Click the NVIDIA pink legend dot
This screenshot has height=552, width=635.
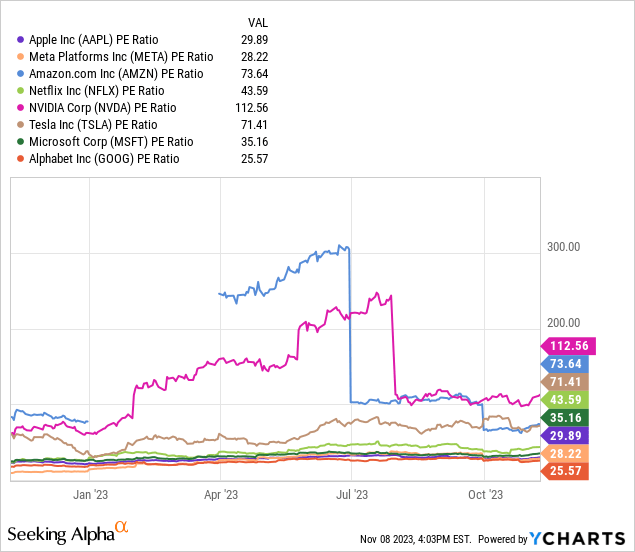point(21,107)
